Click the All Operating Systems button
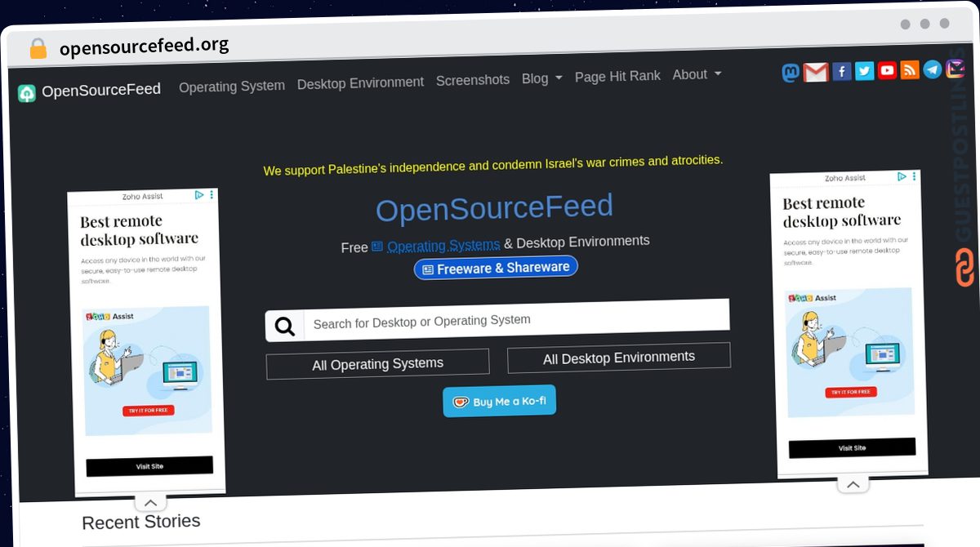980x547 pixels. [x=377, y=364]
